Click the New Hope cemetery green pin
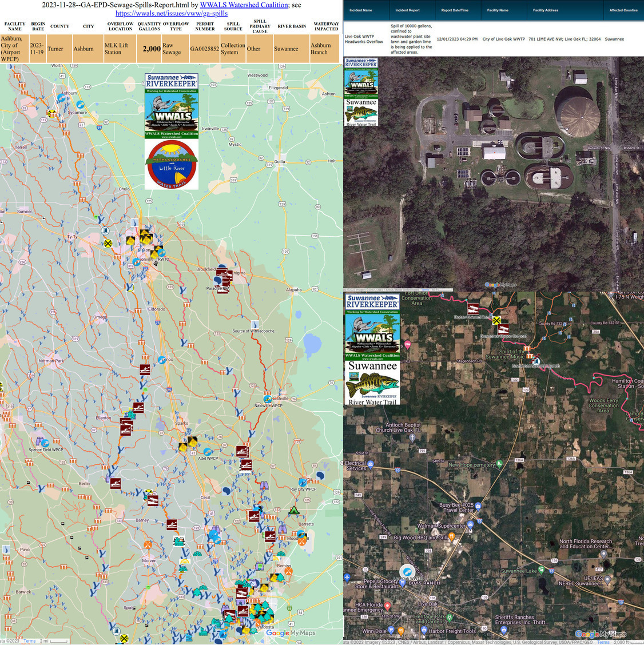 [499, 464]
